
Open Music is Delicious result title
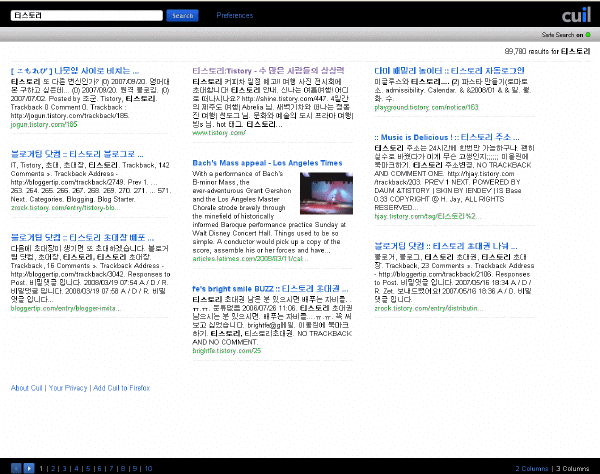(447, 137)
